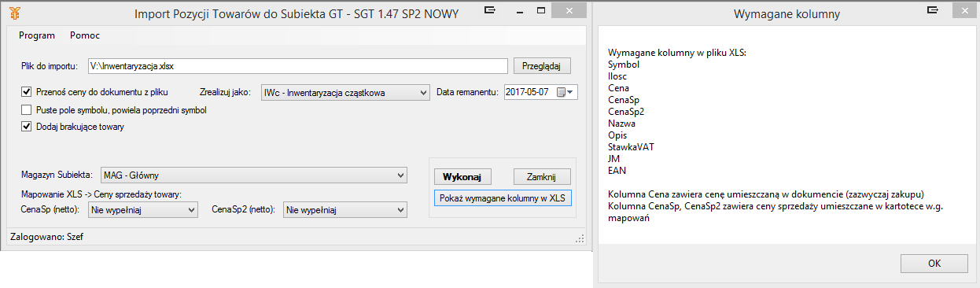The image size is (980, 288).
Task: Click the Opis column name
Action: (x=618, y=135)
